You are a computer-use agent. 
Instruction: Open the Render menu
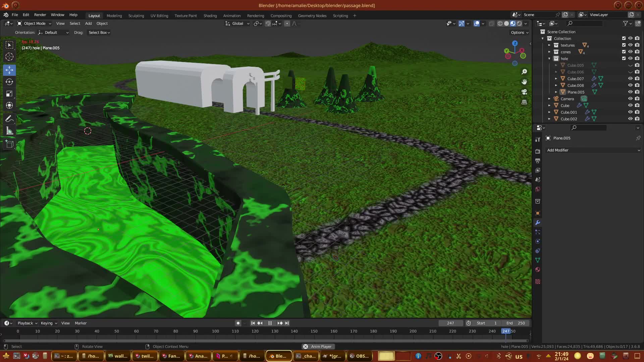click(40, 15)
